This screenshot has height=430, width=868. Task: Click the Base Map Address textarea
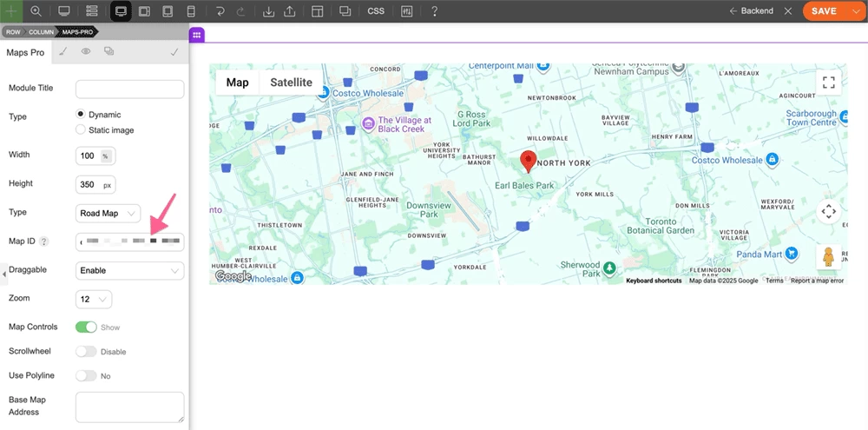[129, 407]
